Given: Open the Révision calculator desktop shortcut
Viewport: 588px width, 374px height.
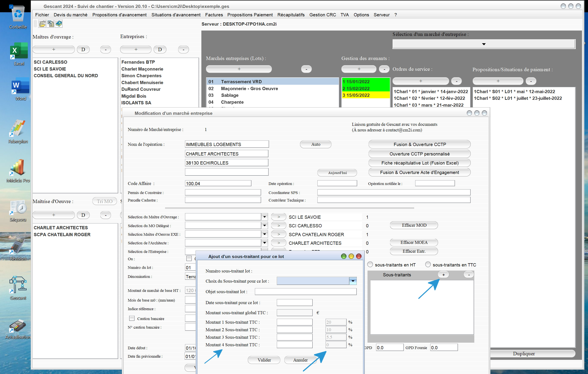Looking at the screenshot, I should (x=18, y=249).
